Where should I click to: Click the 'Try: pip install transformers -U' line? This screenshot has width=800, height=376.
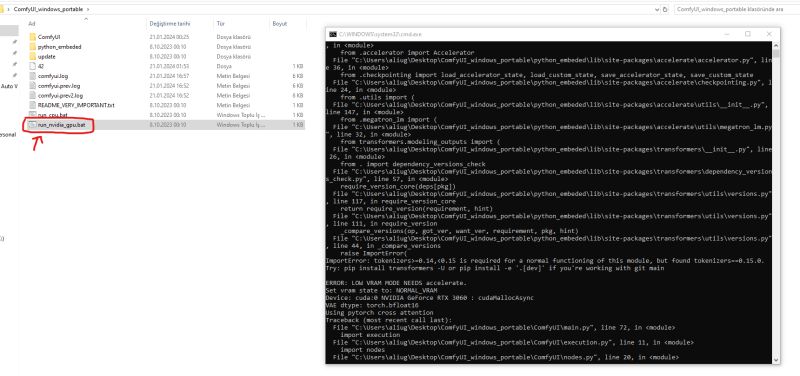[494, 268]
